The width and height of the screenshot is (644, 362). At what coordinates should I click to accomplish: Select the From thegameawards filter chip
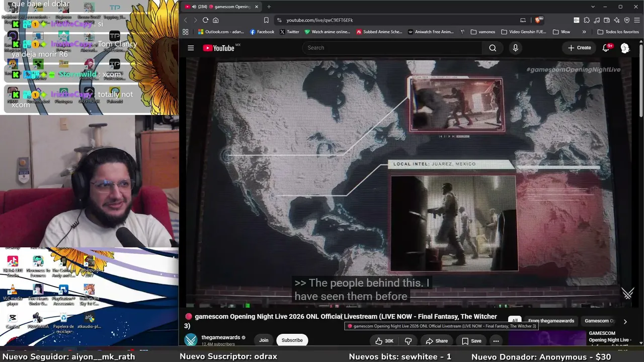click(551, 321)
